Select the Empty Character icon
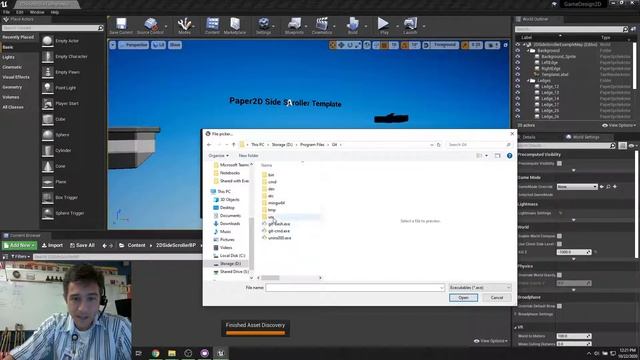The width and height of the screenshot is (640, 360). pos(48,56)
